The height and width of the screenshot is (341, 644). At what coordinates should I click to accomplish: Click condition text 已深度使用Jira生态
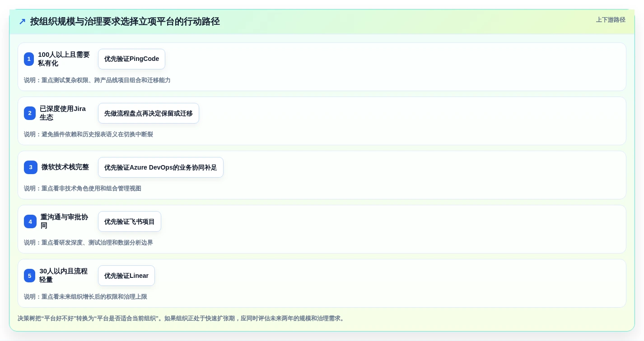(63, 113)
